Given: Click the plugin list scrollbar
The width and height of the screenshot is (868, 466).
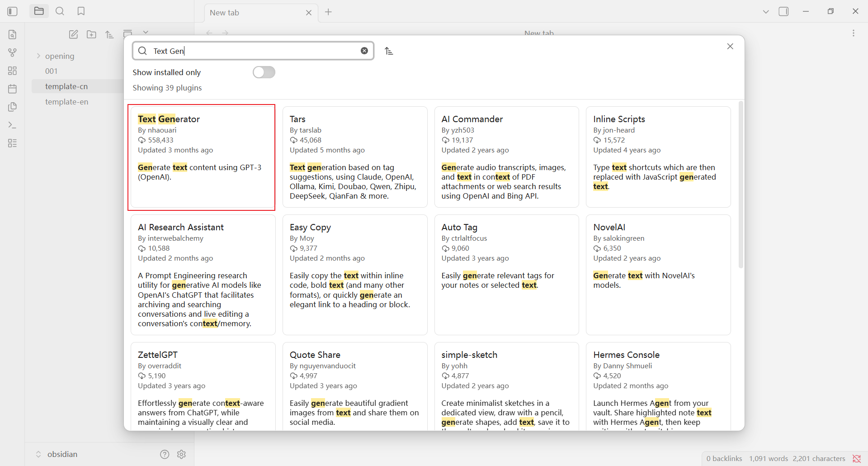Looking at the screenshot, I should [741, 185].
